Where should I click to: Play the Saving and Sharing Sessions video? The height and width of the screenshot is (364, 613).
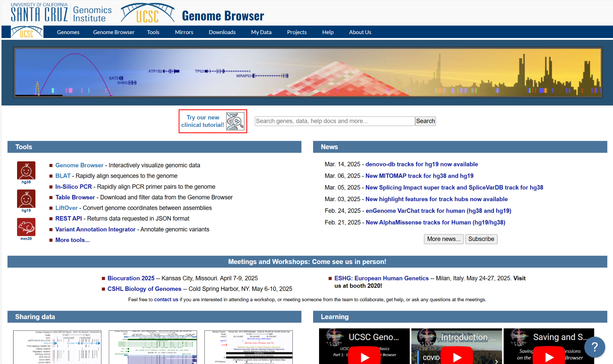coord(549,356)
